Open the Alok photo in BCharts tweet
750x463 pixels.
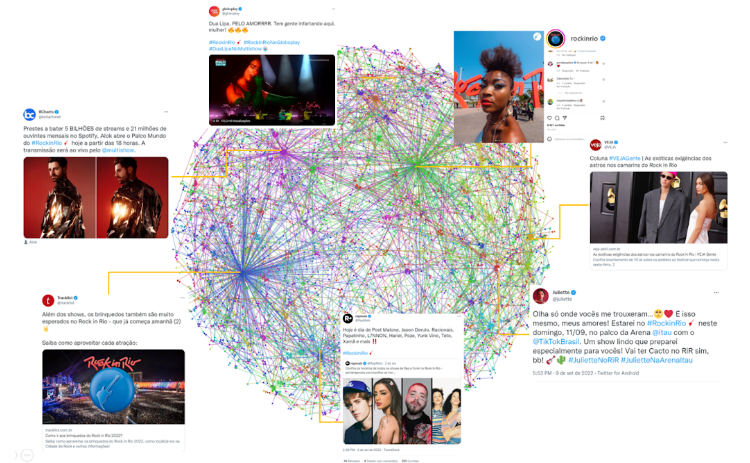96,198
